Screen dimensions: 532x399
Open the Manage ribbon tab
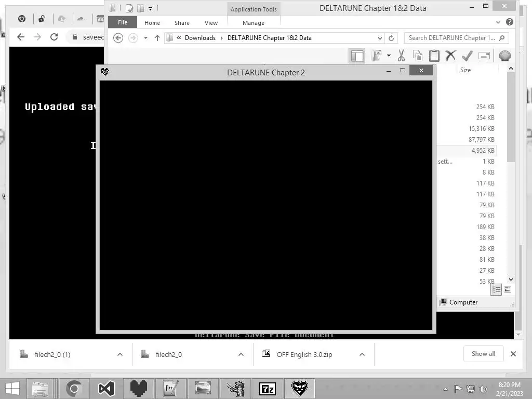[x=254, y=23]
